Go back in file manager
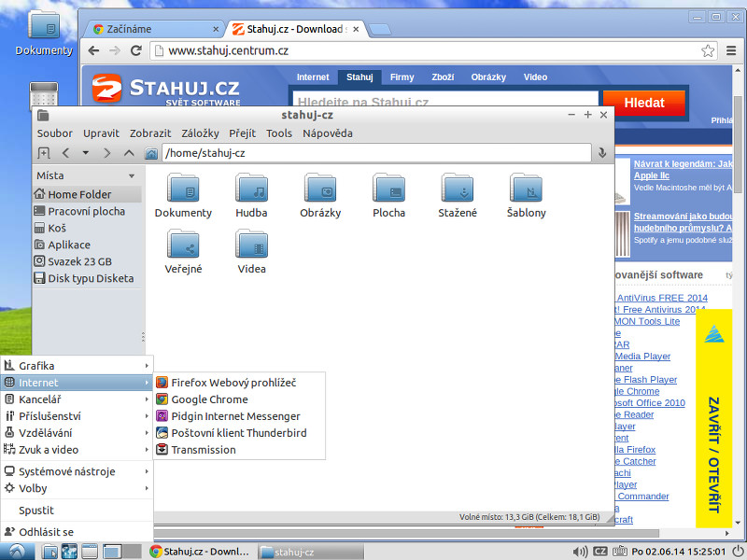Image resolution: width=747 pixels, height=560 pixels. (x=65, y=153)
